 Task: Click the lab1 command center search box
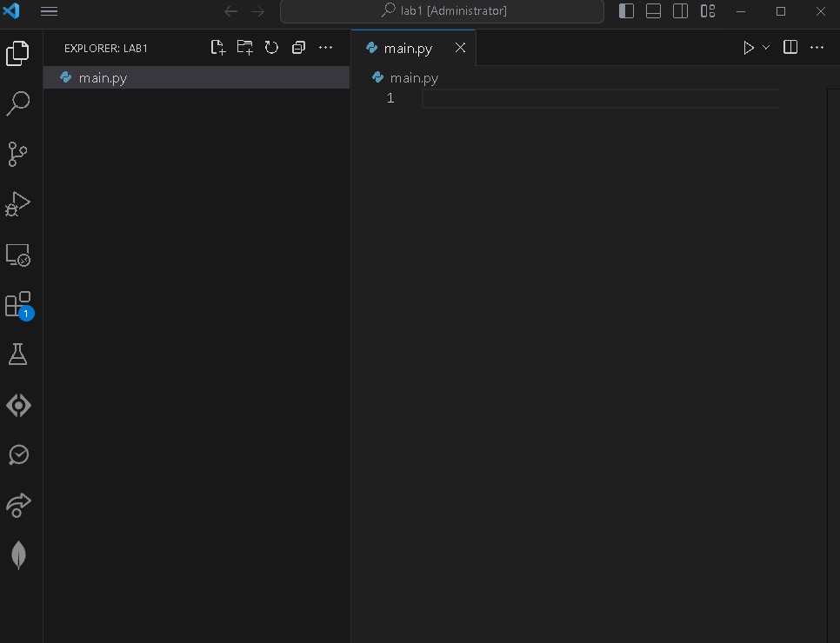coord(442,11)
